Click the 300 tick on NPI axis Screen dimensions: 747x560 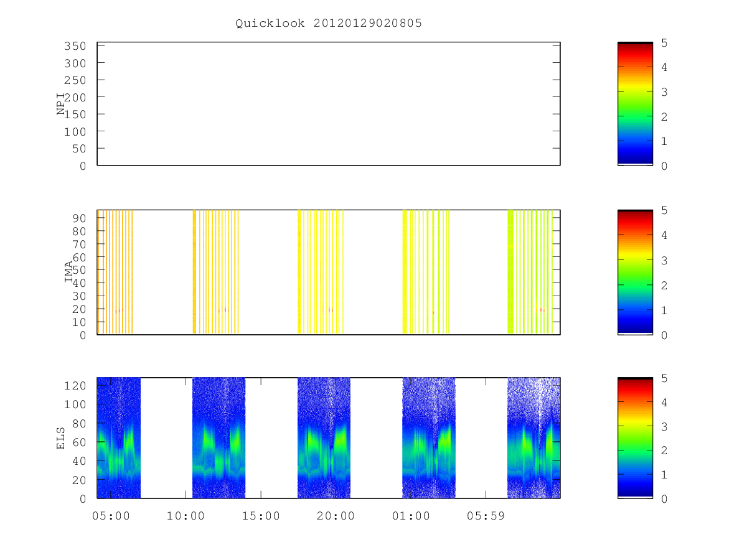(76, 63)
